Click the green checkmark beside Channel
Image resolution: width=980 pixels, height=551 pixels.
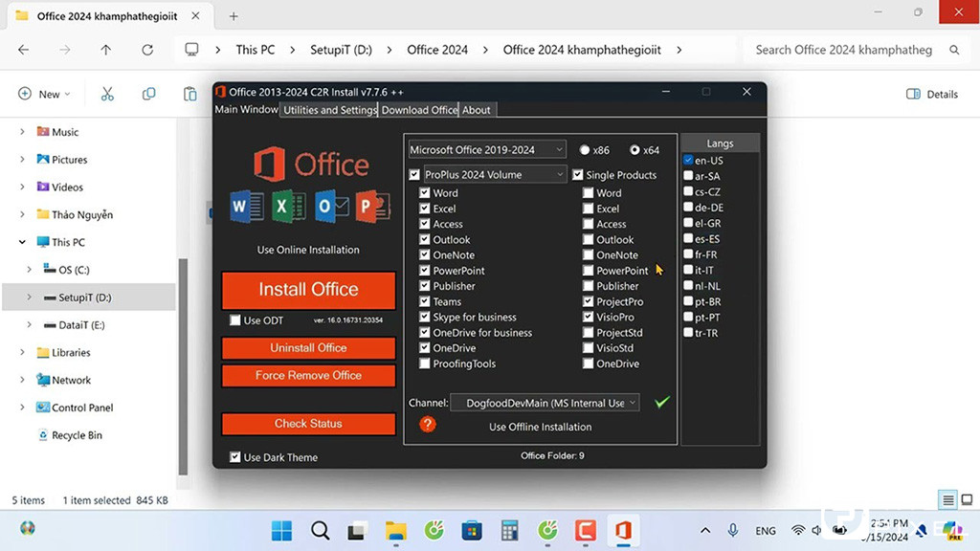pyautogui.click(x=661, y=403)
